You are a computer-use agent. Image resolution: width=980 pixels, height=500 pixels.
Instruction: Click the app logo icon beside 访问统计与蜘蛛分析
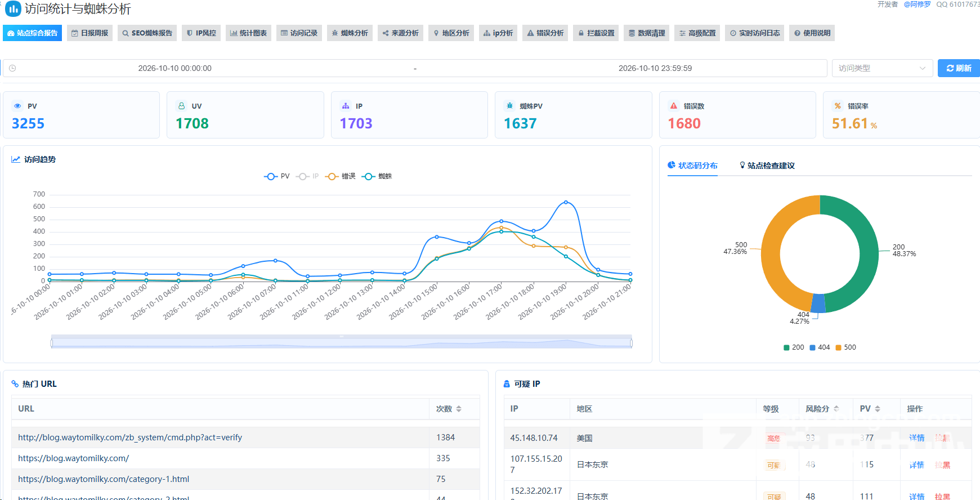13,9
